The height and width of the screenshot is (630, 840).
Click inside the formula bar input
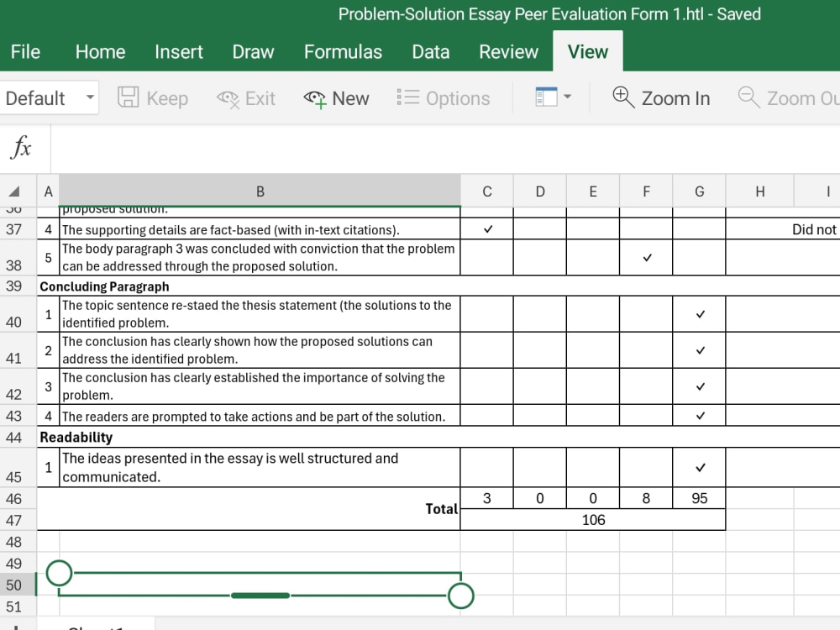[444, 149]
